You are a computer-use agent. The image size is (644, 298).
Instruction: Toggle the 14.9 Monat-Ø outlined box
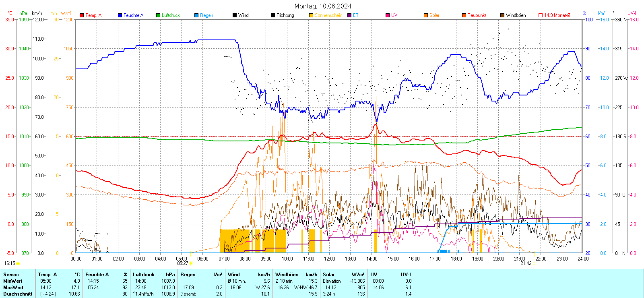point(541,15)
